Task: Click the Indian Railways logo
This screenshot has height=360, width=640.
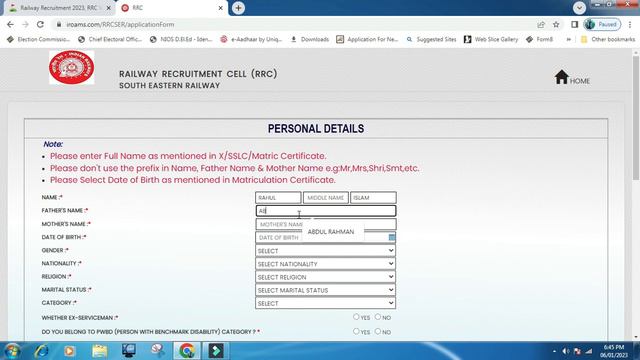Action: [71, 68]
